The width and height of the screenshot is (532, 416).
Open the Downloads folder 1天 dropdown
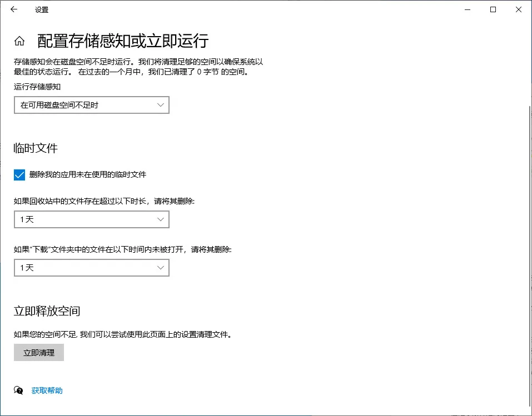91,267
